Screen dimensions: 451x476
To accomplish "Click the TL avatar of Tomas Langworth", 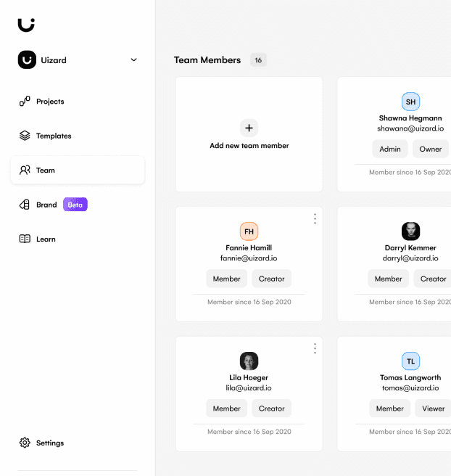I will pos(410,361).
